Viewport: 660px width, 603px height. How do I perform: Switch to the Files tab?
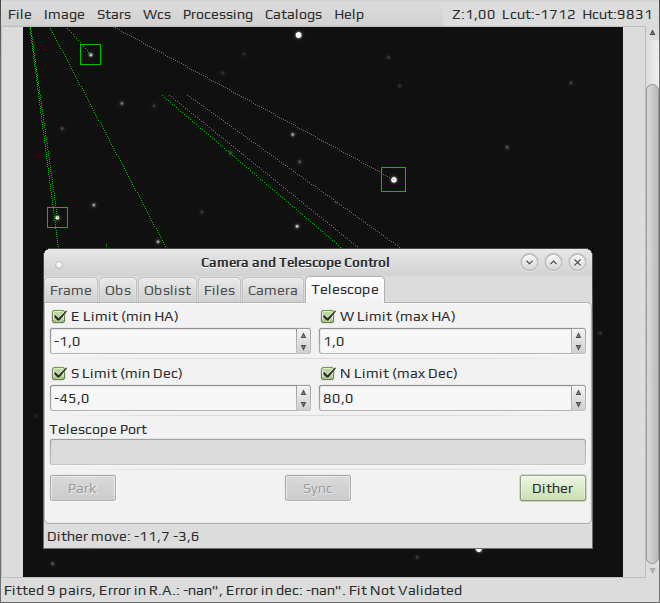[219, 290]
